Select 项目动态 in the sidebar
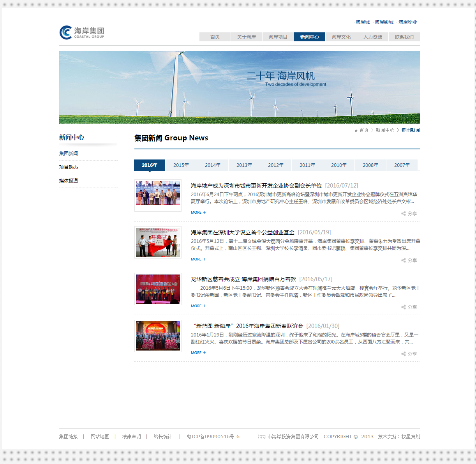The image size is (476, 464). click(x=69, y=167)
